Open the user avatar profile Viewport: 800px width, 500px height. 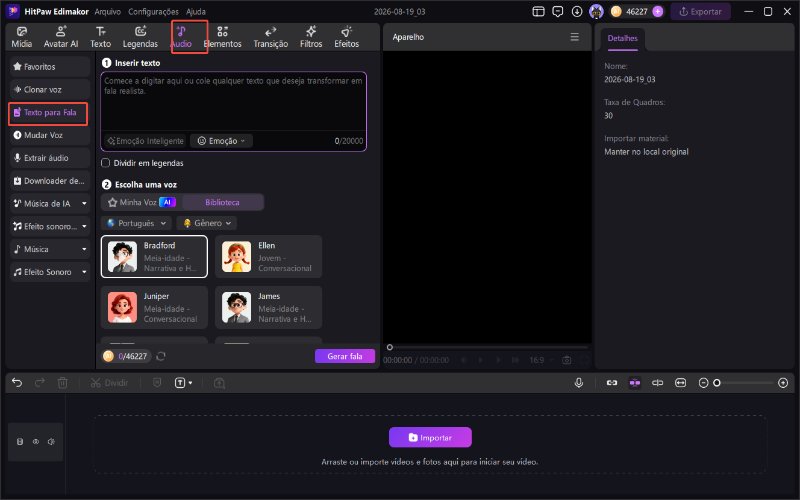(596, 11)
